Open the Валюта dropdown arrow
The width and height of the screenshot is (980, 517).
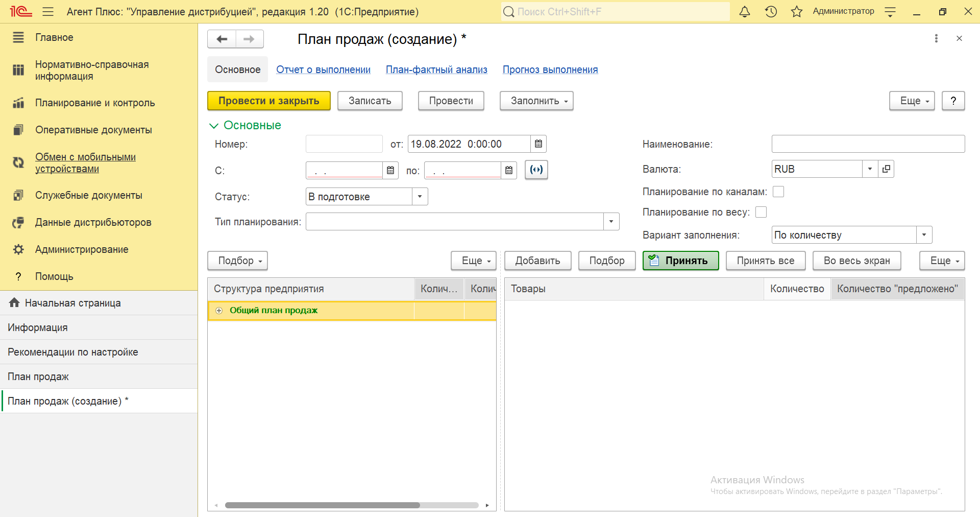tap(870, 169)
